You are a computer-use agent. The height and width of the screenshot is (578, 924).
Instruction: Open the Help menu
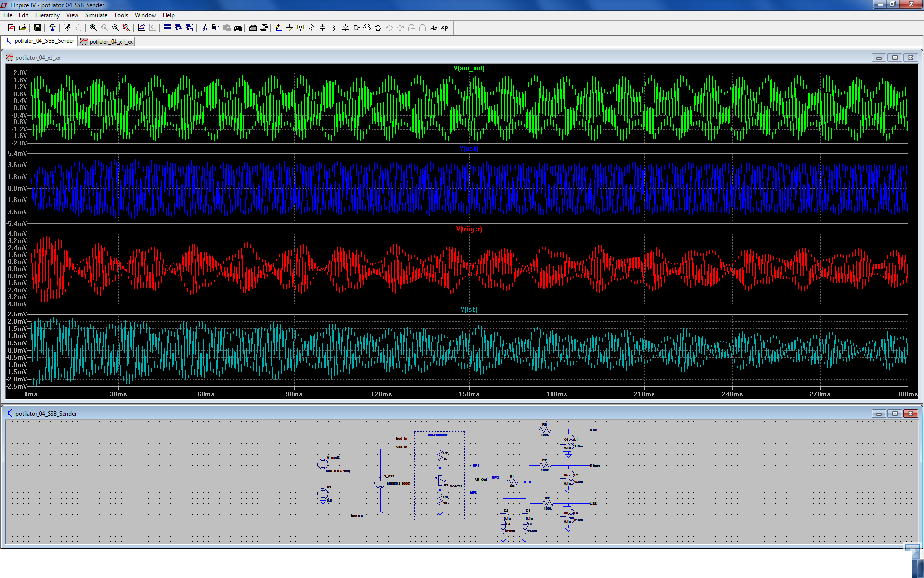point(168,15)
